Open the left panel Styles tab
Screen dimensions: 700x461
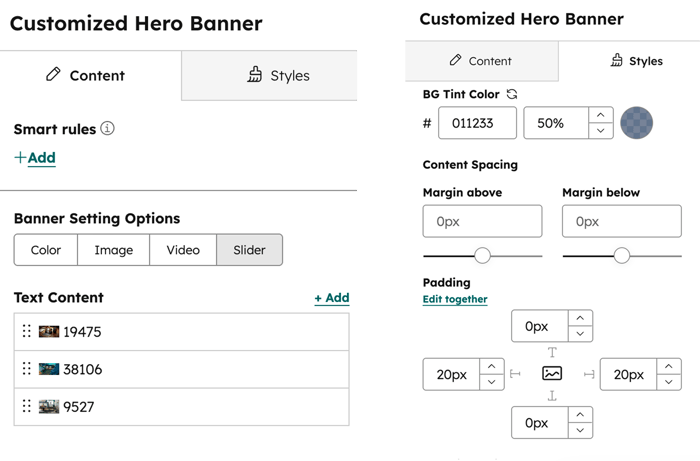(269, 75)
